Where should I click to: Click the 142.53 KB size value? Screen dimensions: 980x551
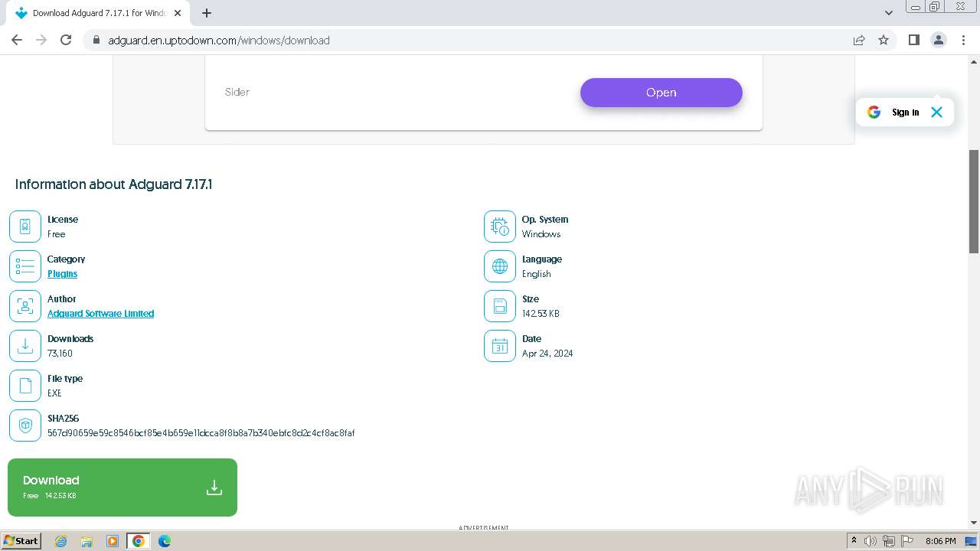pyautogui.click(x=541, y=314)
